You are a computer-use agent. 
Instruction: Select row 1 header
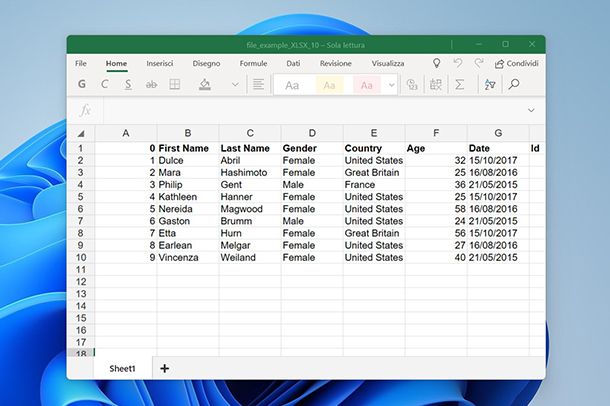point(81,148)
